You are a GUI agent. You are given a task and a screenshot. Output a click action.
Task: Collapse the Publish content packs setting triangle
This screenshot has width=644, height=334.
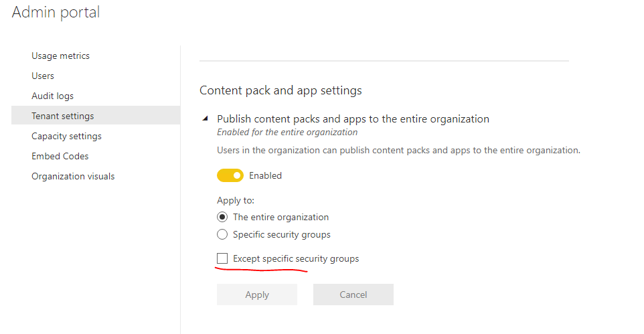point(206,118)
